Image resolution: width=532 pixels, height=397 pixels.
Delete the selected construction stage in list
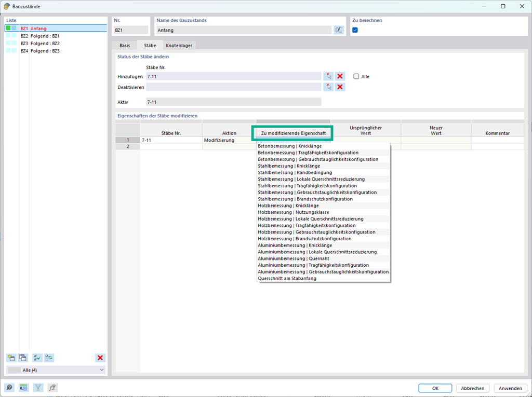click(x=100, y=358)
